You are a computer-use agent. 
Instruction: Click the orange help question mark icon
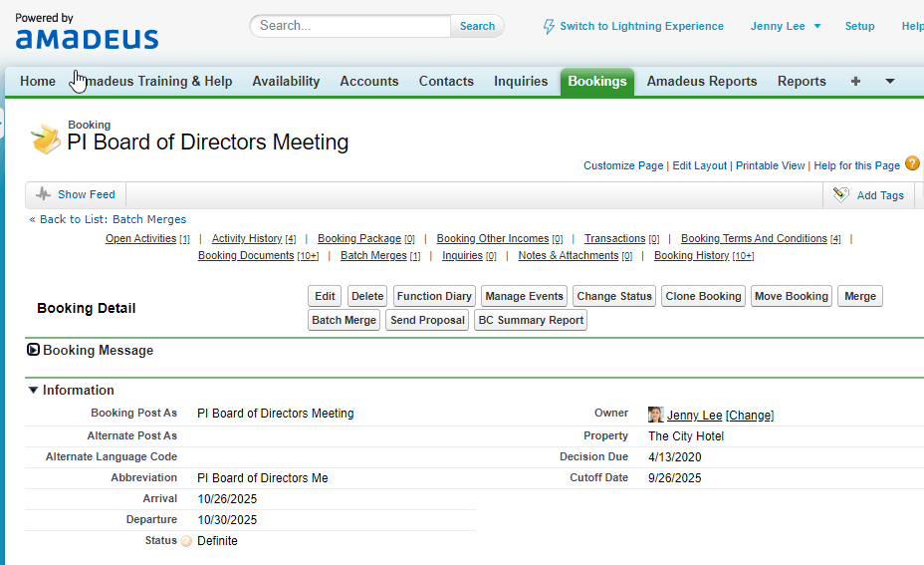point(912,163)
